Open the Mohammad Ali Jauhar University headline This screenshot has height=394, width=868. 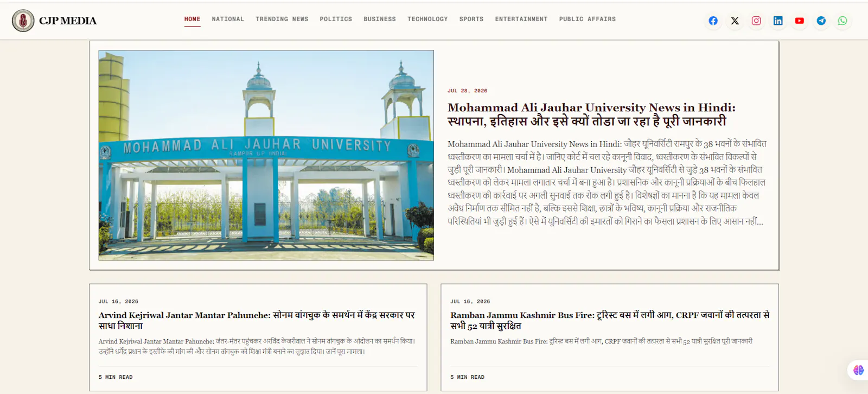pos(591,114)
